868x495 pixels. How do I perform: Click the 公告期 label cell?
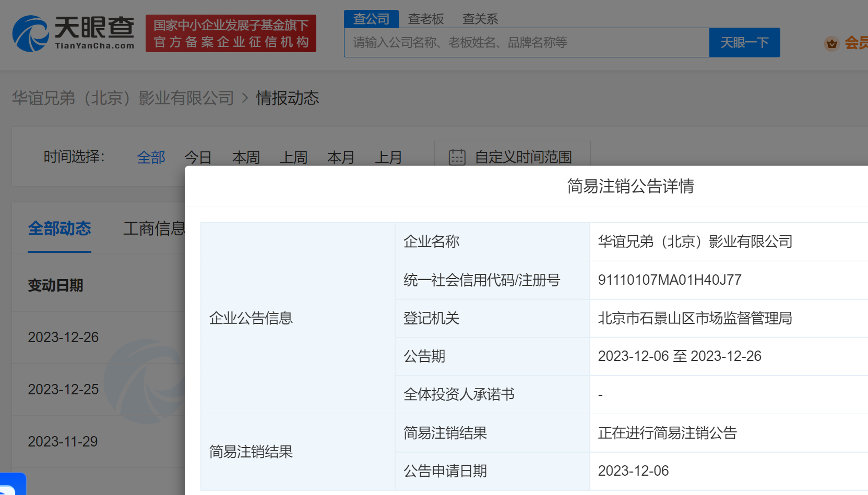point(492,356)
